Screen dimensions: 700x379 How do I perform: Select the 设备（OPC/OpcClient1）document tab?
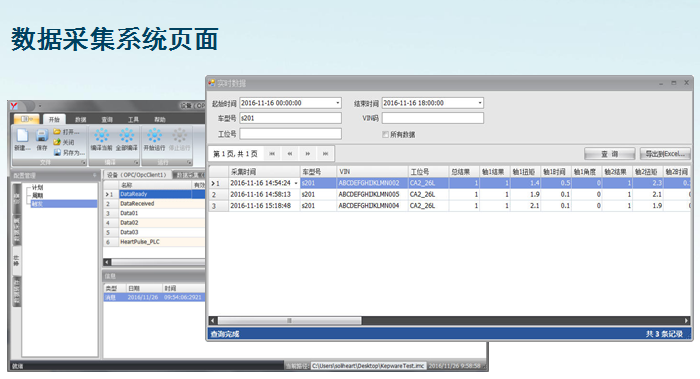[138, 175]
